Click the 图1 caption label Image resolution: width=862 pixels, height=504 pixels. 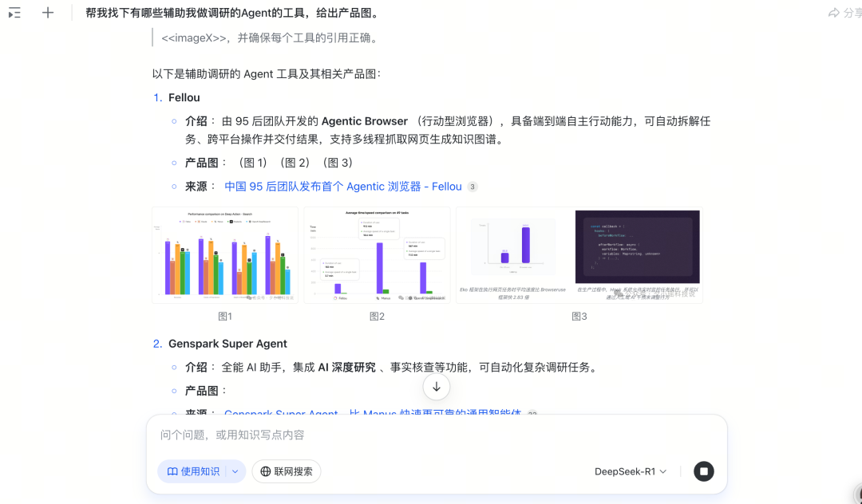tap(225, 317)
